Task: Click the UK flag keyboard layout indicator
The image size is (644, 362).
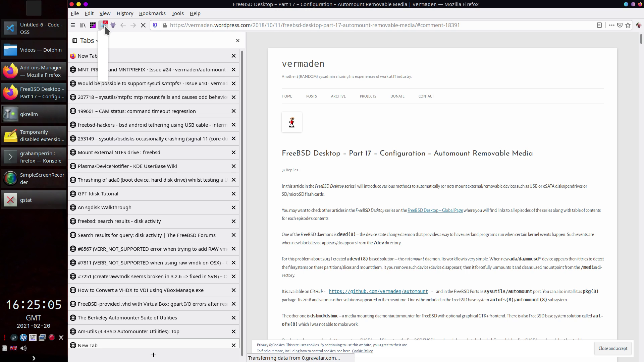Action: click(x=13, y=348)
